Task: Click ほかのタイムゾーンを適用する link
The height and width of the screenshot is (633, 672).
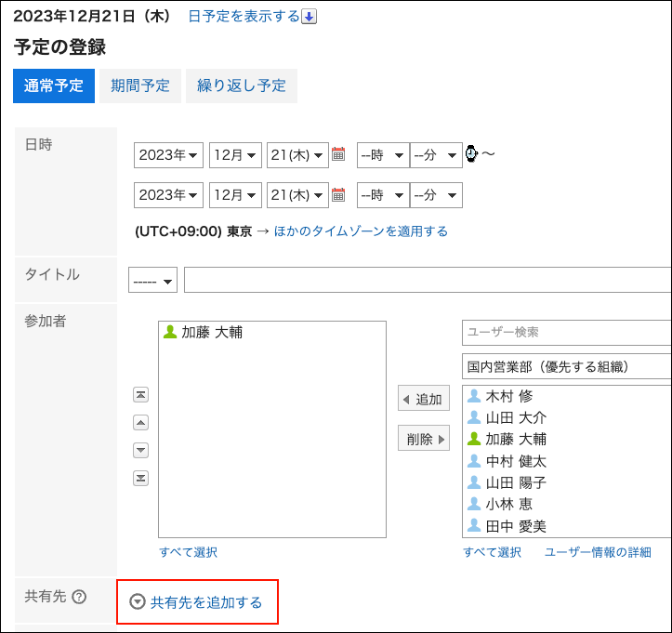Action: click(x=361, y=231)
